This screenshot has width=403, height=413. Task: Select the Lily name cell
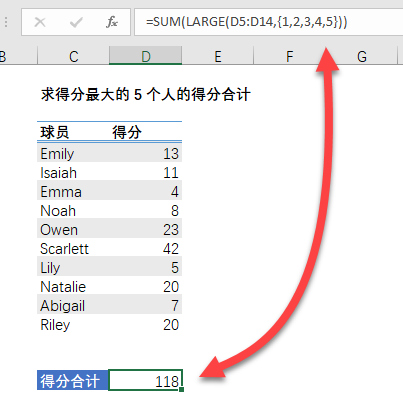tap(73, 268)
